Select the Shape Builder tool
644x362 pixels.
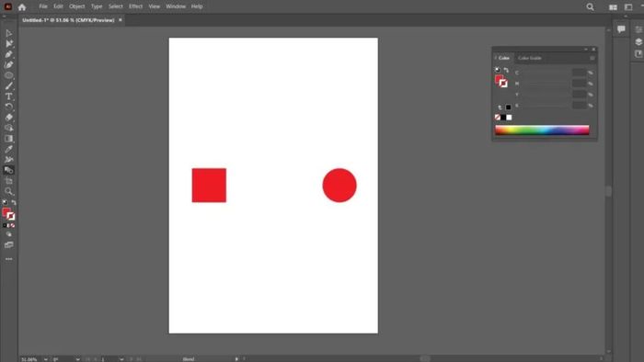(x=8, y=128)
